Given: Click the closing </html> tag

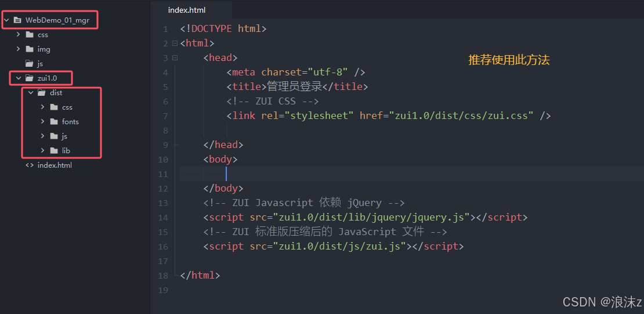Looking at the screenshot, I should click(x=200, y=275).
